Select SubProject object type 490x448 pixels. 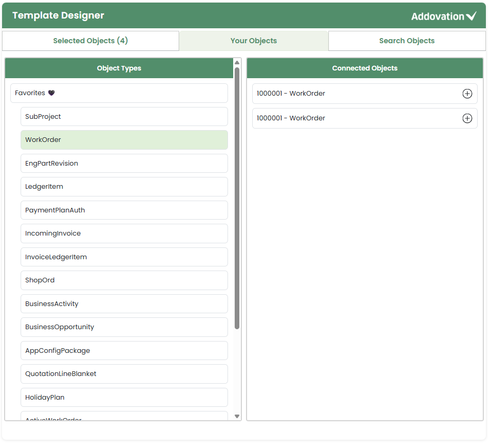pyautogui.click(x=124, y=116)
